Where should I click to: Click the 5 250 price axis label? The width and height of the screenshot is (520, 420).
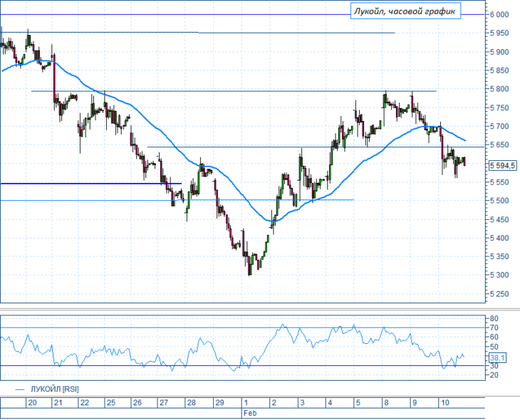[x=499, y=294]
